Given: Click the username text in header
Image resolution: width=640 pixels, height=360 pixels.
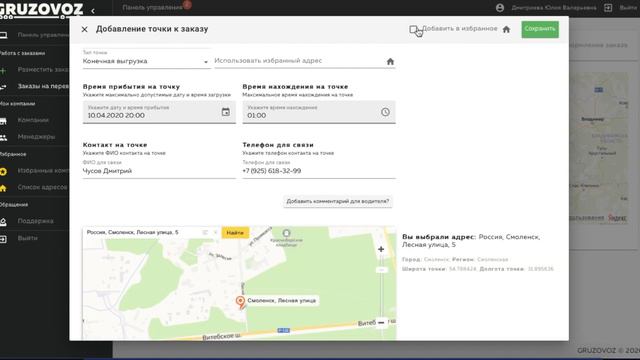Looking at the screenshot, I should [x=553, y=8].
